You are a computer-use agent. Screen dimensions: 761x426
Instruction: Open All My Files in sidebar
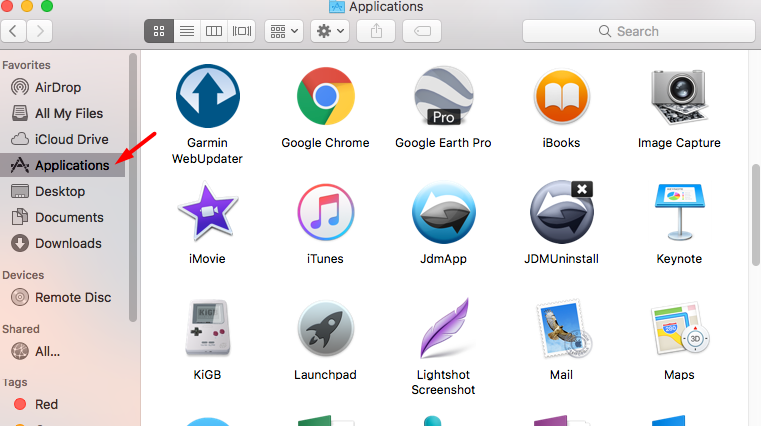point(63,114)
